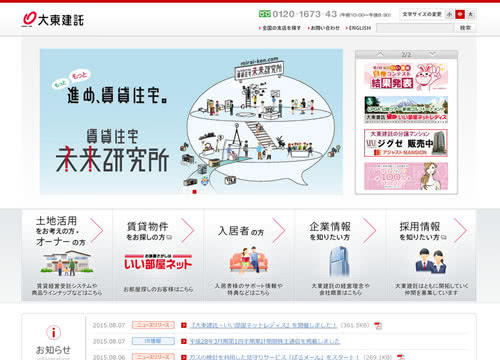The height and width of the screenshot is (360, 500).
Task: Open the rabbit contest results banner
Action: [x=406, y=77]
